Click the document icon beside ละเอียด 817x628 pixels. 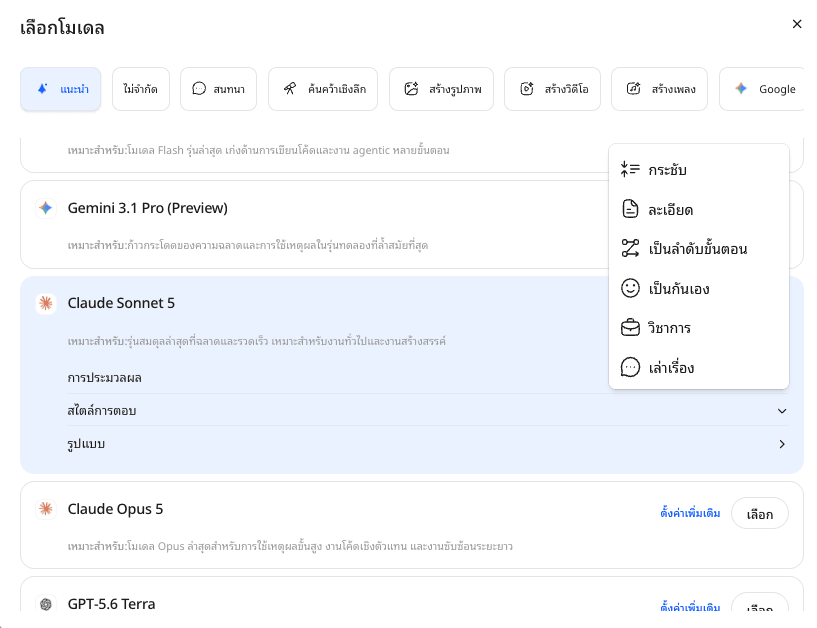[x=630, y=209]
